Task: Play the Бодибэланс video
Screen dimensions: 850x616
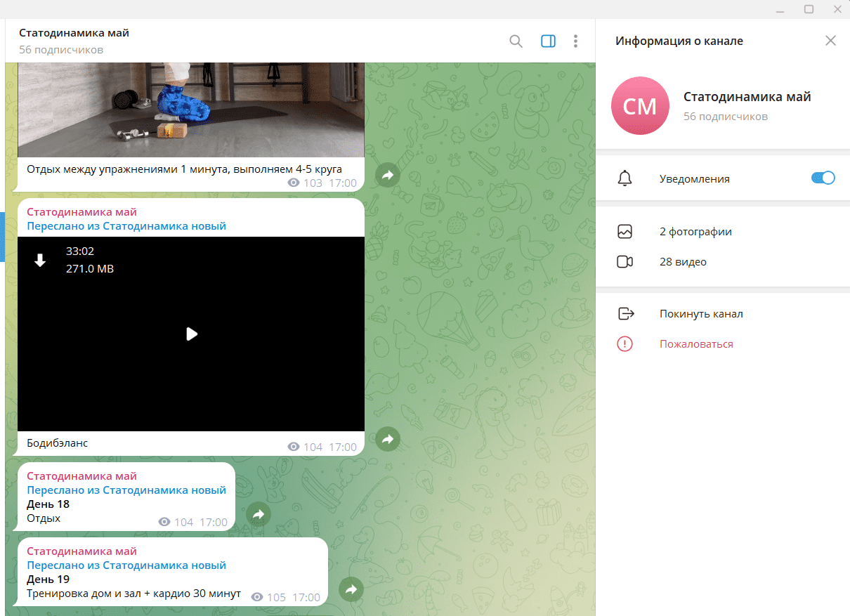Action: click(191, 334)
